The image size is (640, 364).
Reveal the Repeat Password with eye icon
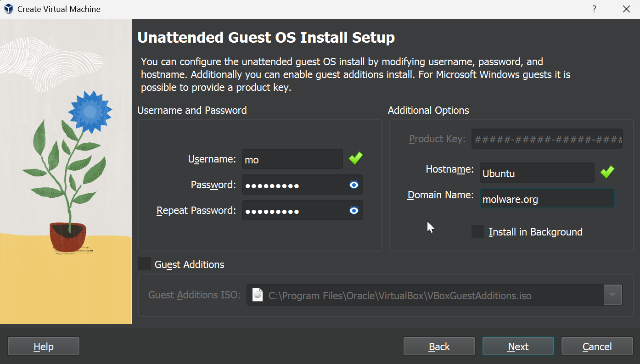click(354, 211)
